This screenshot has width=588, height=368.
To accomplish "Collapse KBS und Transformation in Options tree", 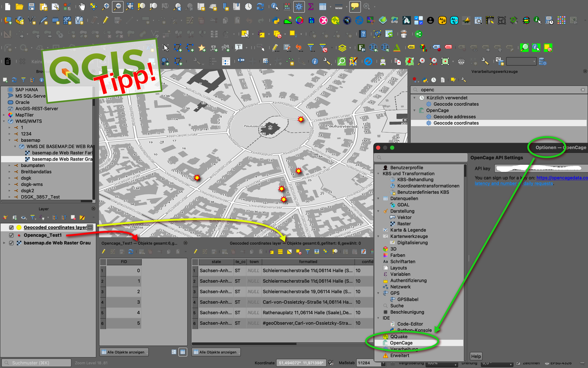I will 378,173.
